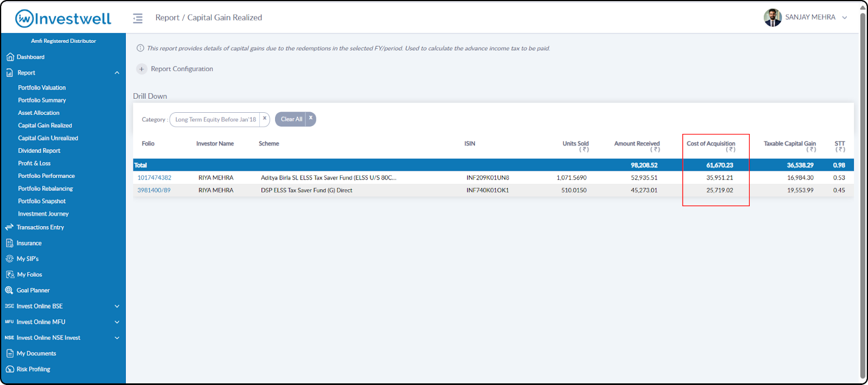
Task: Open folio link 3981400/89
Action: (154, 190)
